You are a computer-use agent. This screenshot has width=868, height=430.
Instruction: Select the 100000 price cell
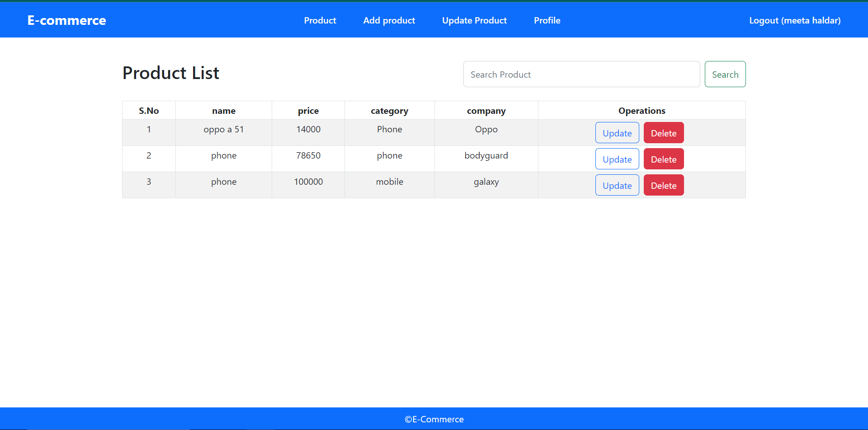click(x=308, y=182)
